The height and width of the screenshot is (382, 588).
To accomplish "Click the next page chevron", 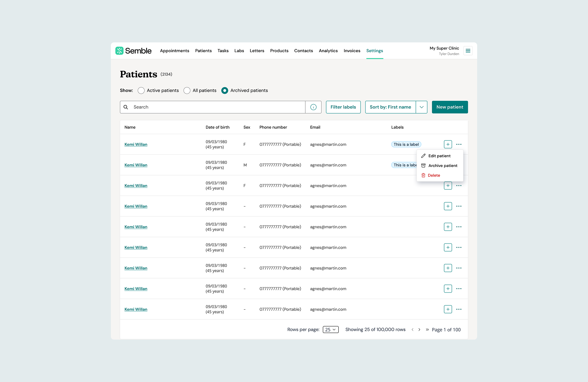I will [419, 329].
